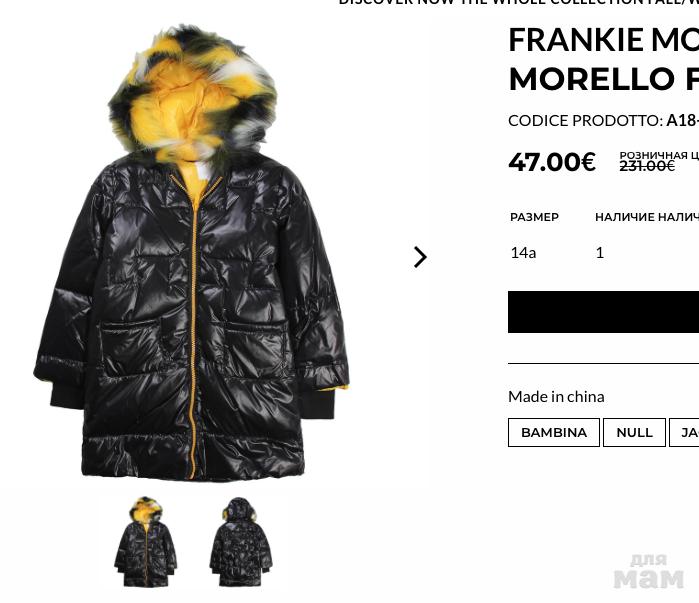Screen dimensions: 699x603
Task: Open the BAMBINA tag
Action: [x=554, y=432]
